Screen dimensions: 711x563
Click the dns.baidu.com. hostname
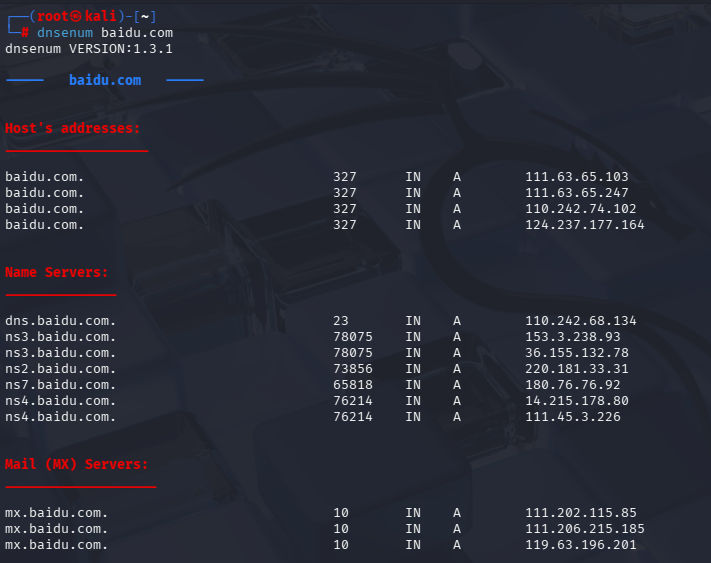click(x=61, y=321)
